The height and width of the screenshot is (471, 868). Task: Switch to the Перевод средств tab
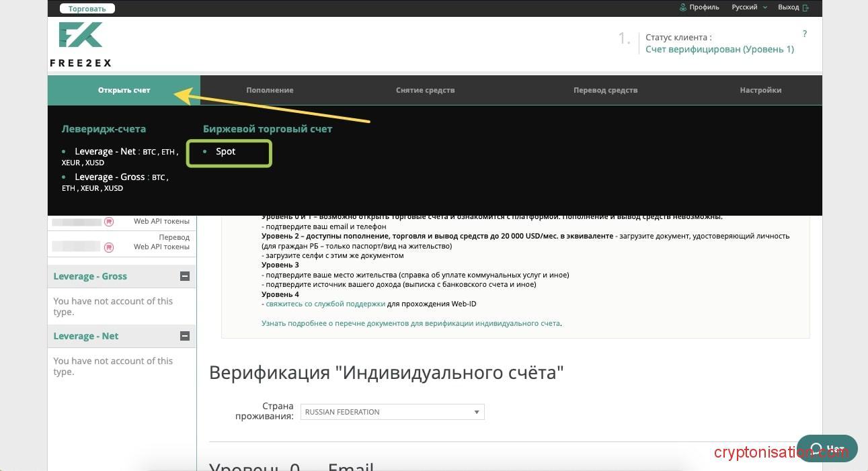(605, 90)
